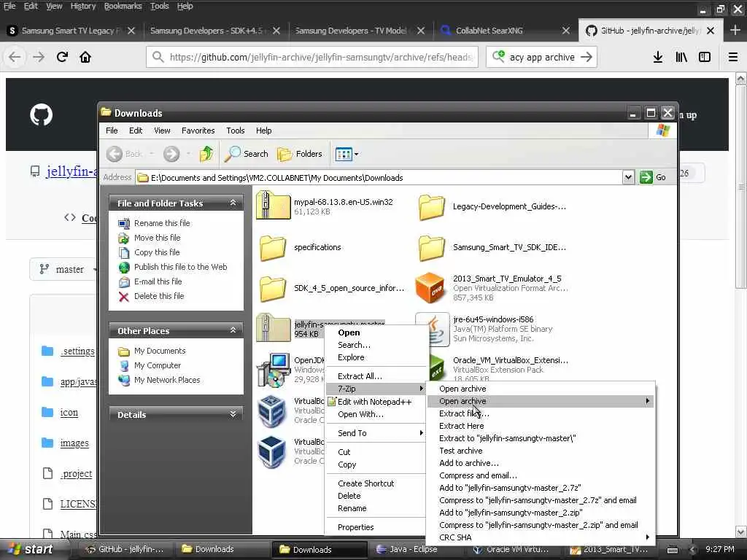This screenshot has width=747, height=560.
Task: Collapse the Other Places panel
Action: (x=233, y=330)
